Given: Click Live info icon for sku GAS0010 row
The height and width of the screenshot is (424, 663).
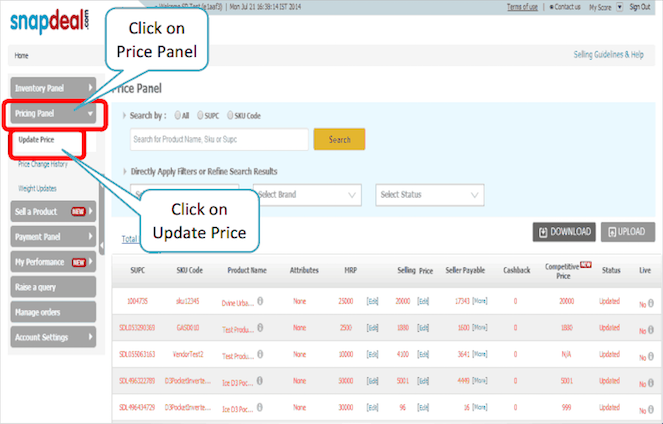Looking at the screenshot, I should (654, 327).
